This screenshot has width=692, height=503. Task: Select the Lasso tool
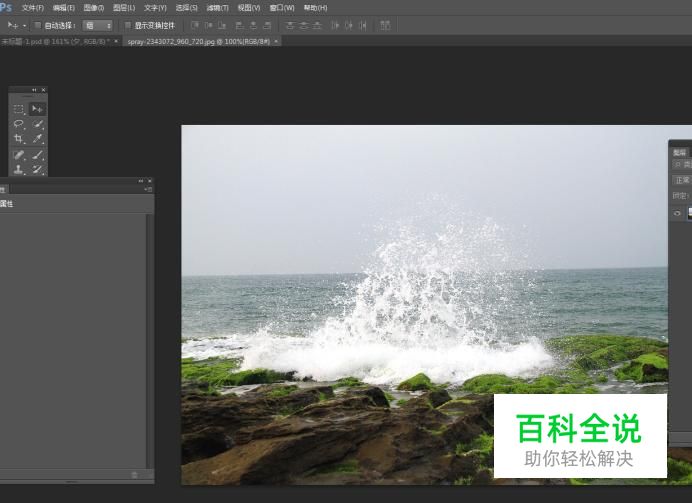[19, 124]
